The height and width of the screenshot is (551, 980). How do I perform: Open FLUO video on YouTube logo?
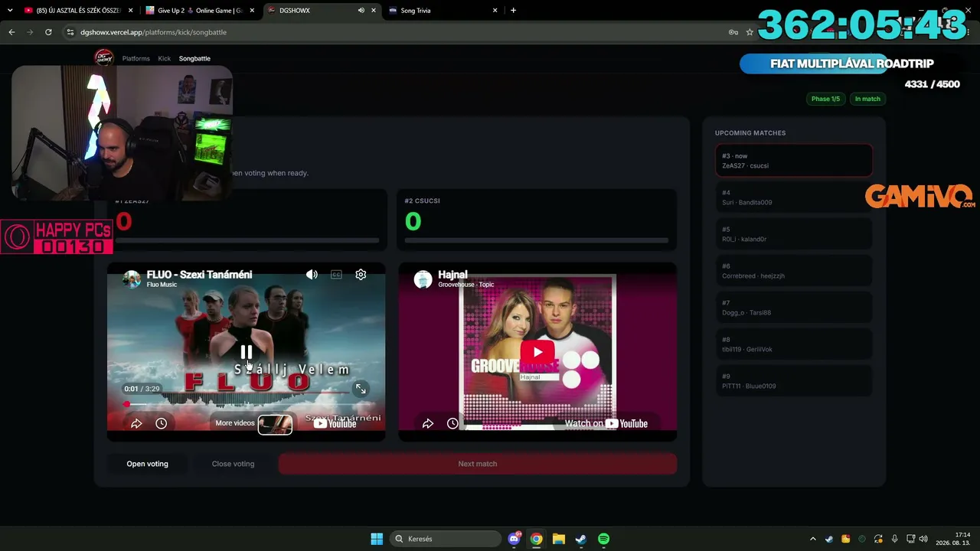coord(335,423)
